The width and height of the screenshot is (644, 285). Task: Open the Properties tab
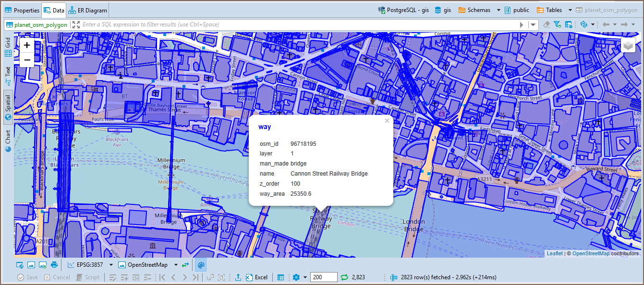pos(22,10)
